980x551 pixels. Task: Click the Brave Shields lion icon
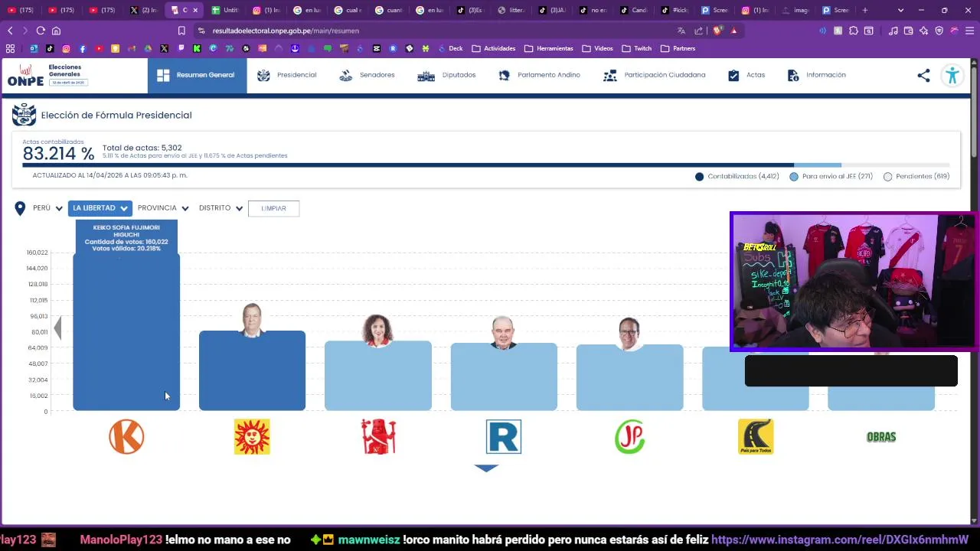point(717,31)
